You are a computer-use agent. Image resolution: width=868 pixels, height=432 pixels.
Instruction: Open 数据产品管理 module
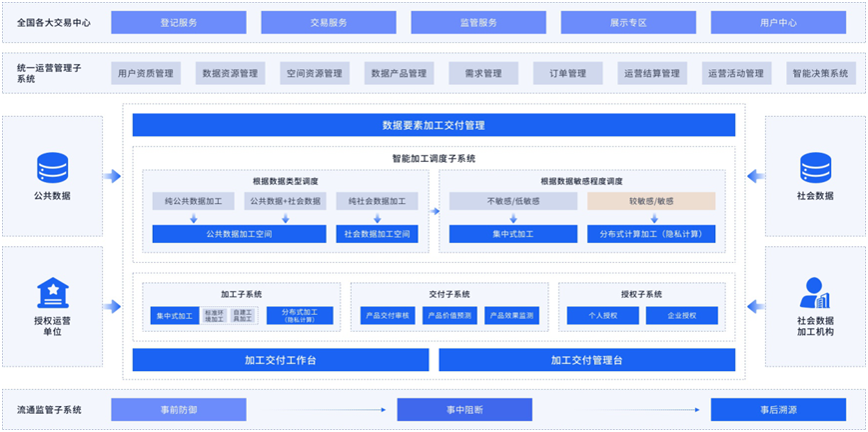399,73
